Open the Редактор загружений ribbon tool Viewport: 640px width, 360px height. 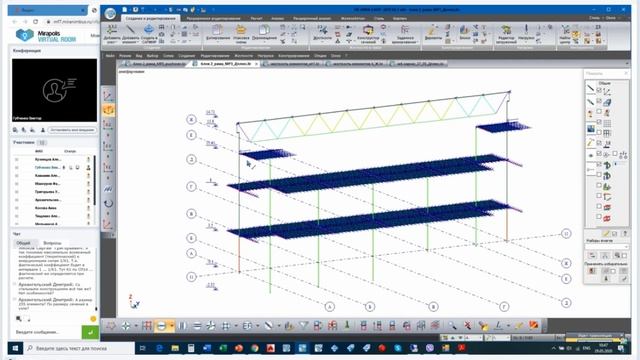point(506,33)
